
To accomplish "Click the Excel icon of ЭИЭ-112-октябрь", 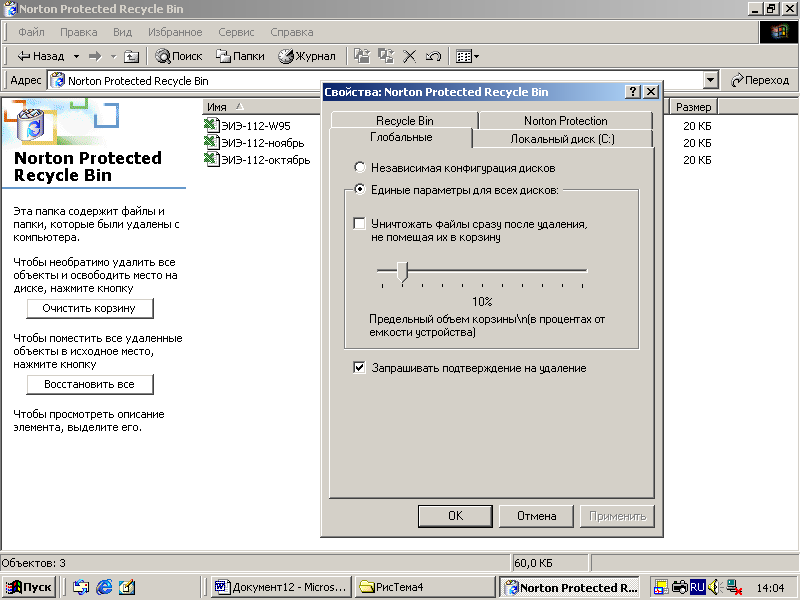I will 211,159.
